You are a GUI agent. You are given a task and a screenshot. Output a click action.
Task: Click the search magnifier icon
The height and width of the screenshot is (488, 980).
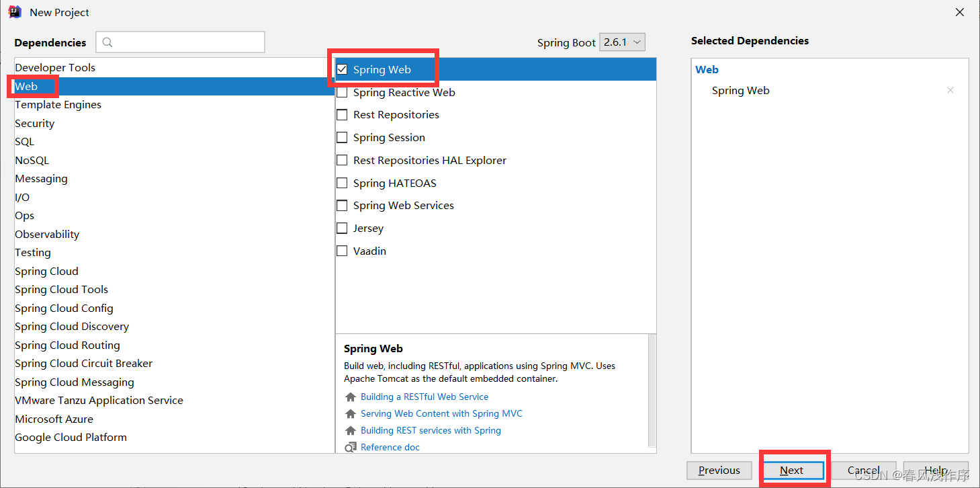tap(107, 42)
